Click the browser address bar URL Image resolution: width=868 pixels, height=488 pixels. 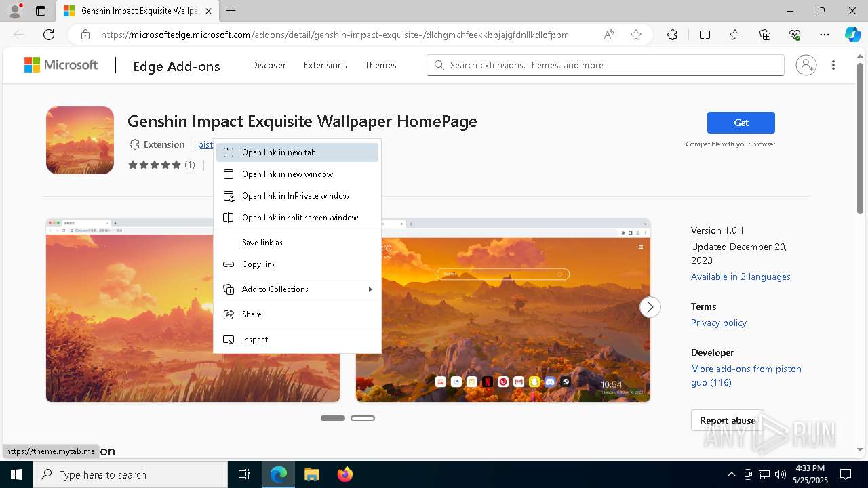(335, 35)
